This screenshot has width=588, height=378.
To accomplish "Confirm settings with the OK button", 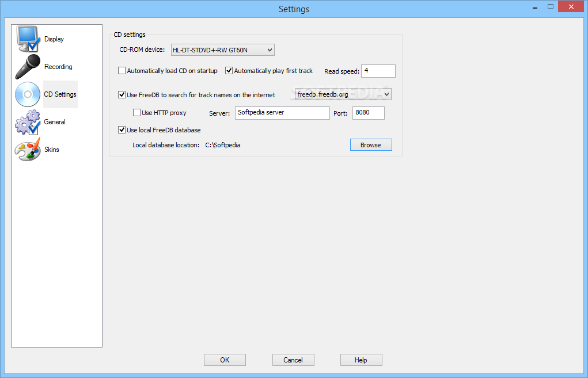I will [225, 360].
